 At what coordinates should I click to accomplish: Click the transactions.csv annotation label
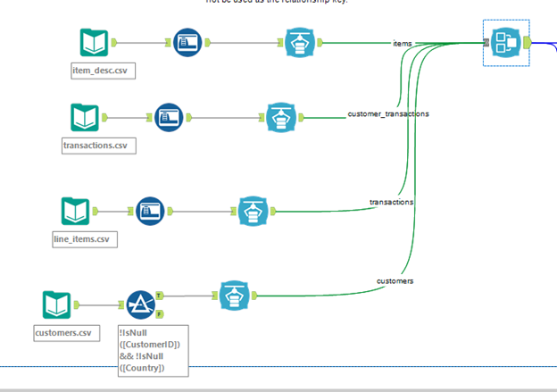pos(99,146)
